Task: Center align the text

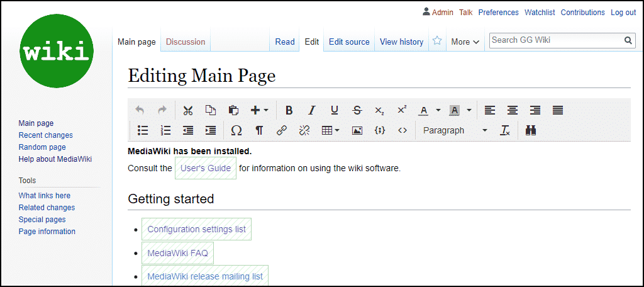Action: (x=512, y=110)
